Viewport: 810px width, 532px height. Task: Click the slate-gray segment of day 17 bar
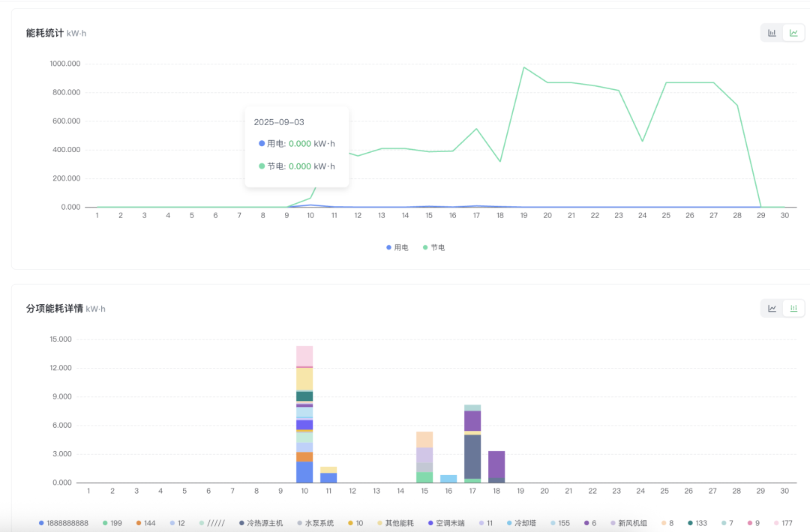point(472,456)
